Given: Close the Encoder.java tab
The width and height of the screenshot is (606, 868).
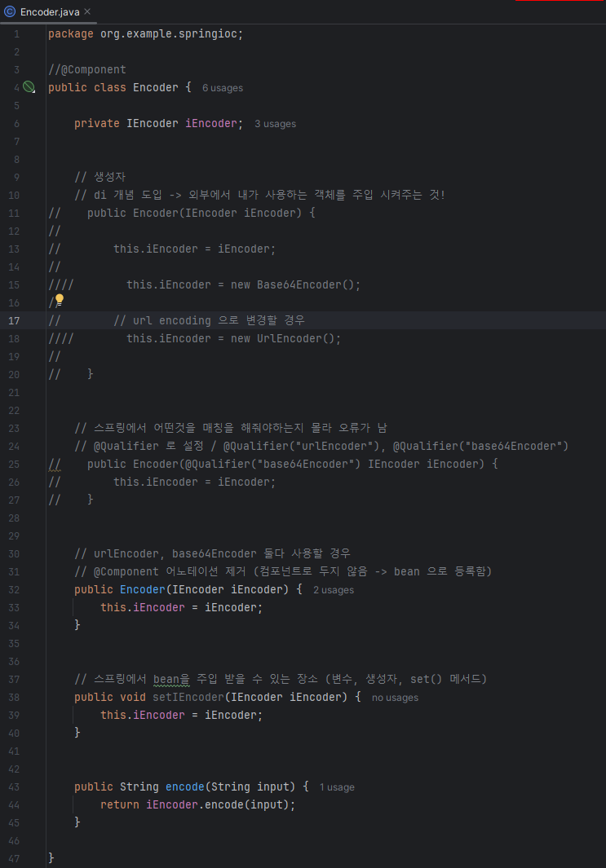Looking at the screenshot, I should [87, 11].
